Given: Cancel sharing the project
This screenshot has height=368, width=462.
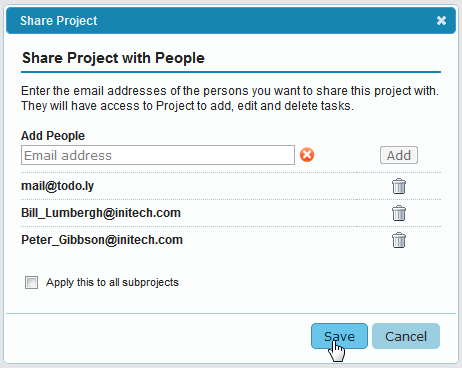Looking at the screenshot, I should click(406, 336).
